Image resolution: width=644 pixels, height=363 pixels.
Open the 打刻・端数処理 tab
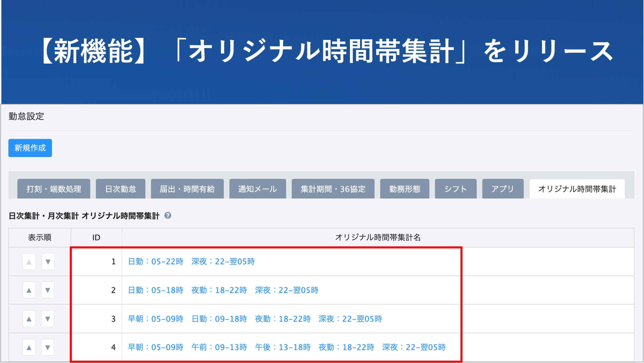point(54,189)
